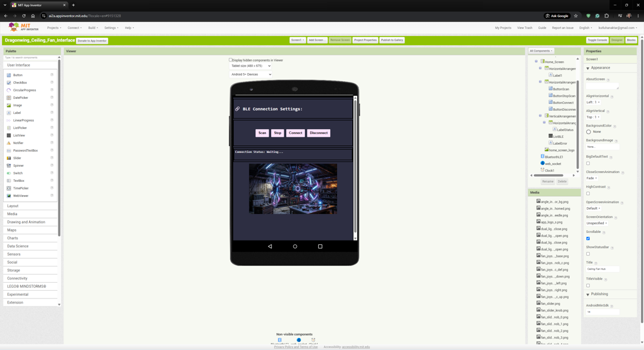
Task: Click the components tree horizontal scrollbar
Action: pos(548,175)
